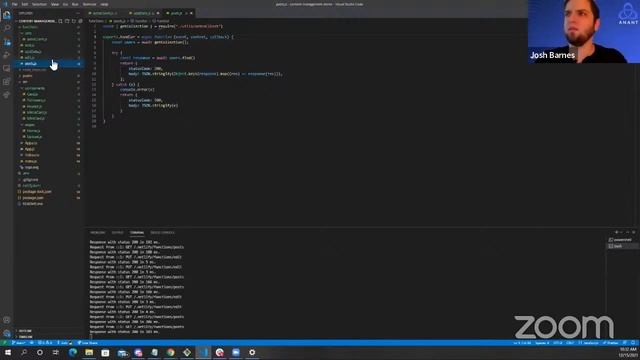Viewport: 640px width, 360px height.
Task: Open the Terminal menu
Action: pos(89,4)
